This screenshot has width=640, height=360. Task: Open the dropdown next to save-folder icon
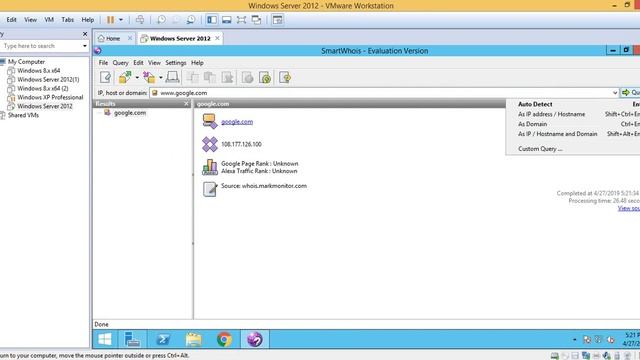[161, 77]
